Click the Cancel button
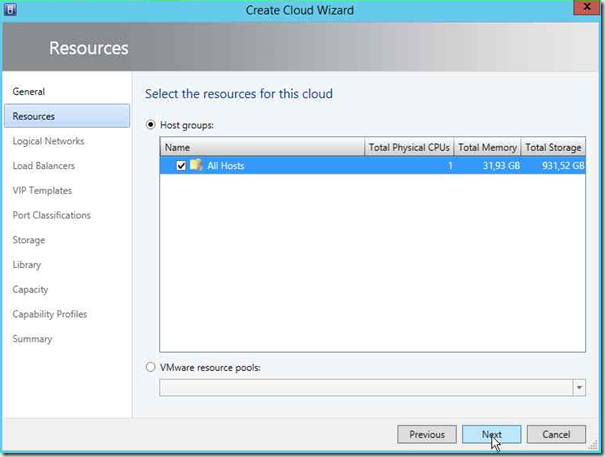This screenshot has height=457, width=605. (556, 434)
